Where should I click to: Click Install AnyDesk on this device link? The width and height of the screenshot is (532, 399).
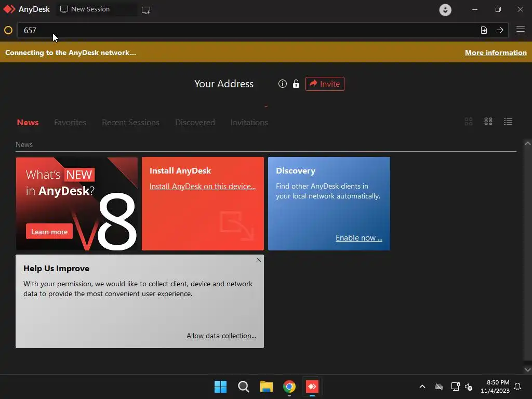pyautogui.click(x=203, y=187)
